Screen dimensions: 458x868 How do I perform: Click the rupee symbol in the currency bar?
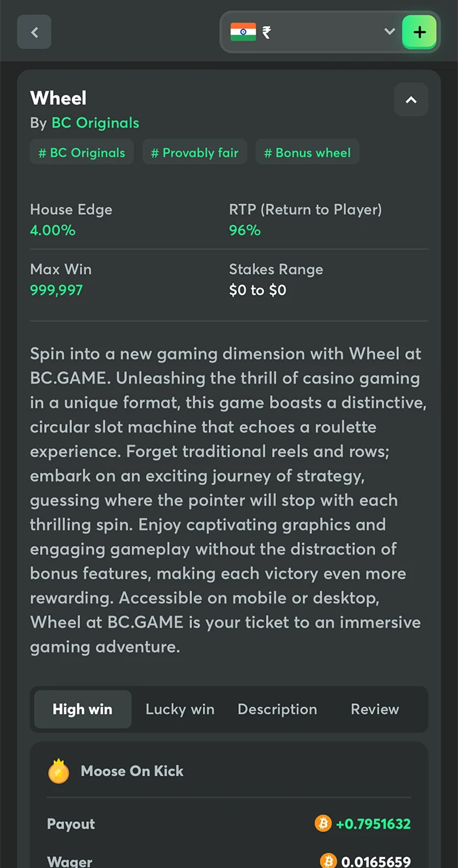pyautogui.click(x=265, y=32)
